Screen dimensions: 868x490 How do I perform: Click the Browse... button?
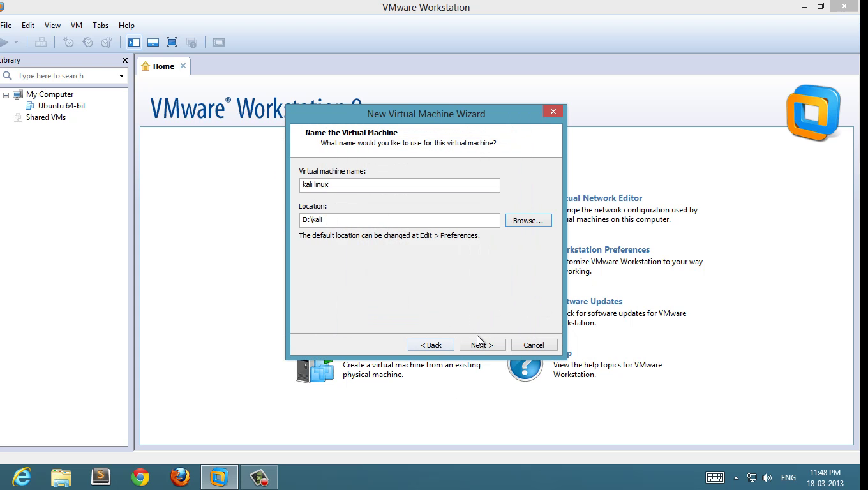pyautogui.click(x=528, y=221)
